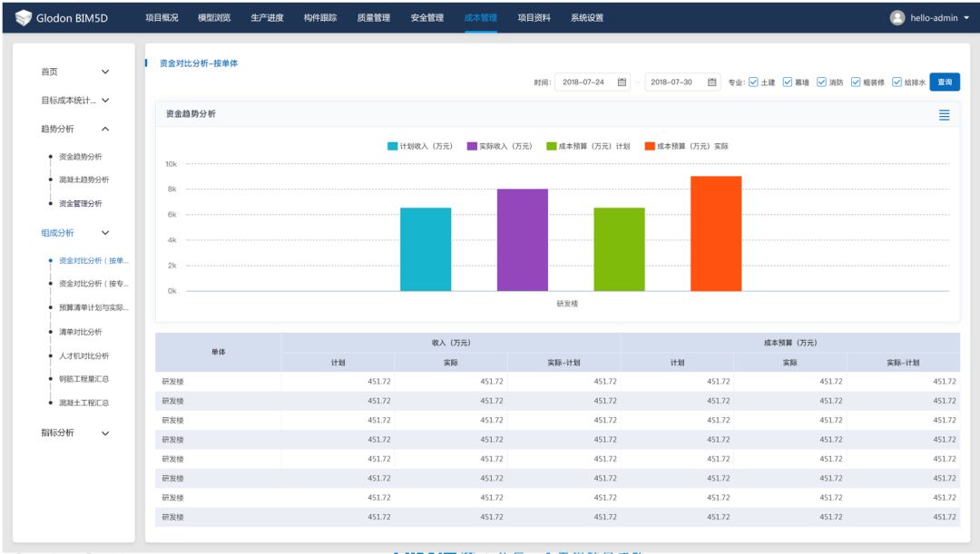Click the orange 成本预算 实际 bar
Image resolution: width=980 pixels, height=554 pixels.
point(716,234)
